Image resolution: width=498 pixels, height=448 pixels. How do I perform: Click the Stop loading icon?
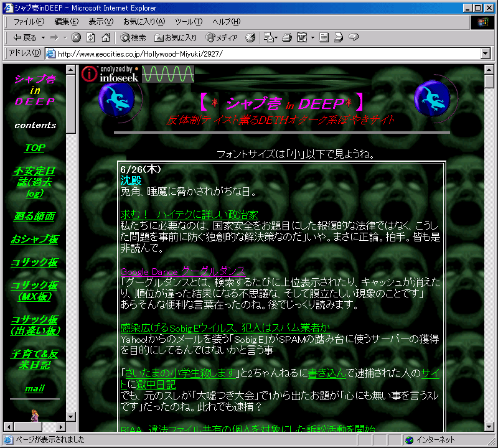point(75,38)
